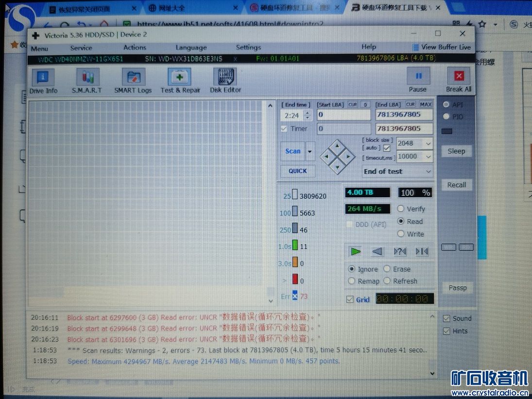Click the browser home icon
The height and width of the screenshot is (399, 532).
[104, 24]
